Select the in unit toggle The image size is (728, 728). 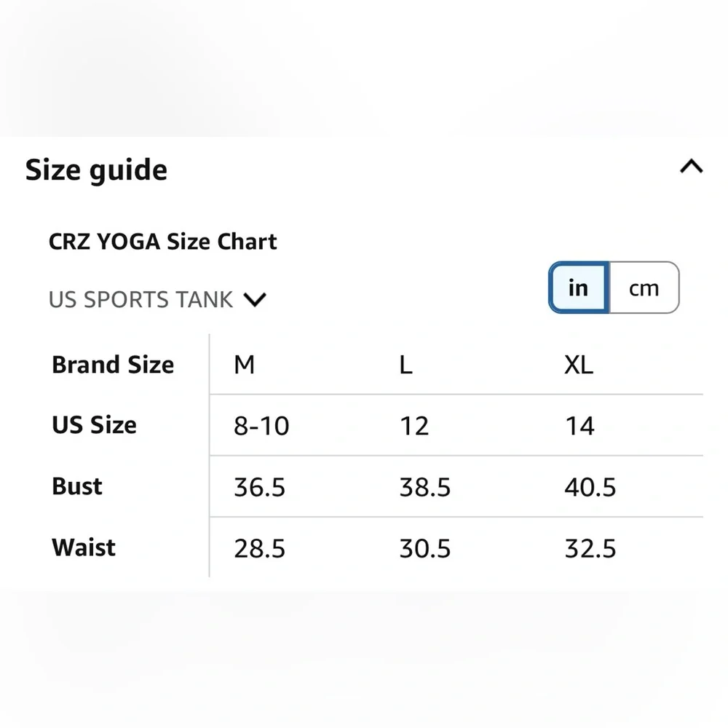coord(577,288)
